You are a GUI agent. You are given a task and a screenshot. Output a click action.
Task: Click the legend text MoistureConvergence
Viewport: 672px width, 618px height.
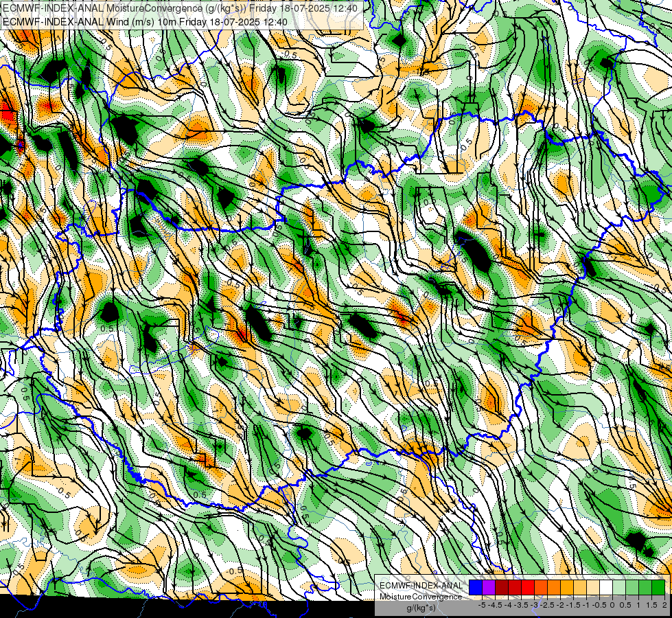tap(421, 597)
